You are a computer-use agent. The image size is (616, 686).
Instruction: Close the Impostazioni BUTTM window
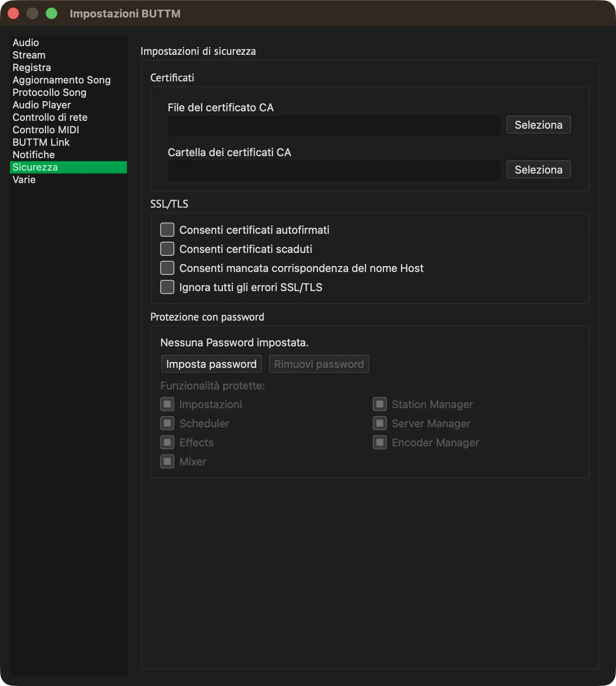click(x=13, y=13)
